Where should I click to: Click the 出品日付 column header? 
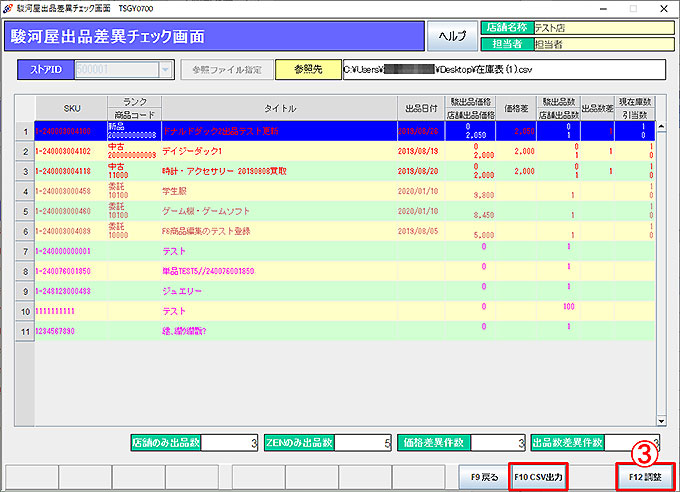tap(420, 107)
